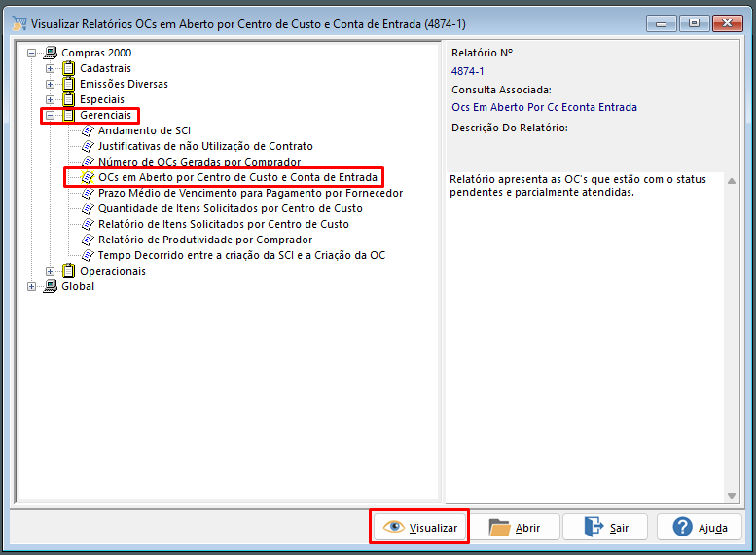Click the Abrir button
The image size is (756, 555).
515,527
